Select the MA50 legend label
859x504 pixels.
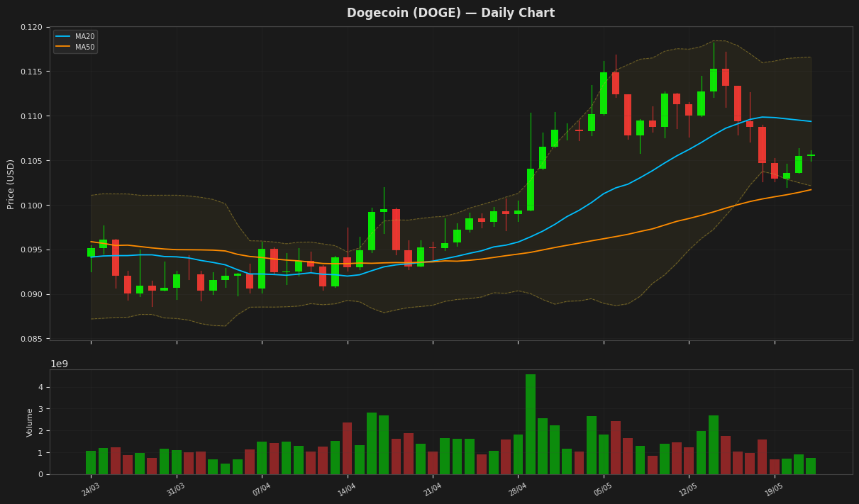84,46
